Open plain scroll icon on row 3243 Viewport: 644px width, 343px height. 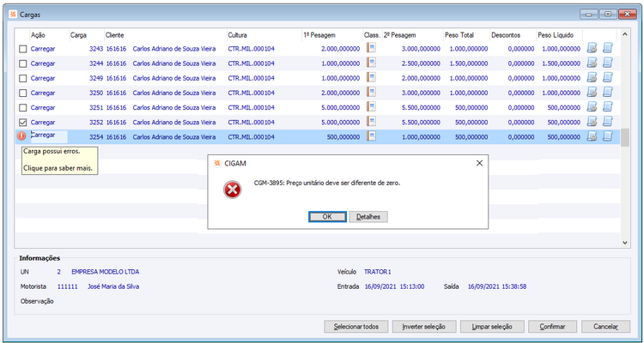pos(607,48)
